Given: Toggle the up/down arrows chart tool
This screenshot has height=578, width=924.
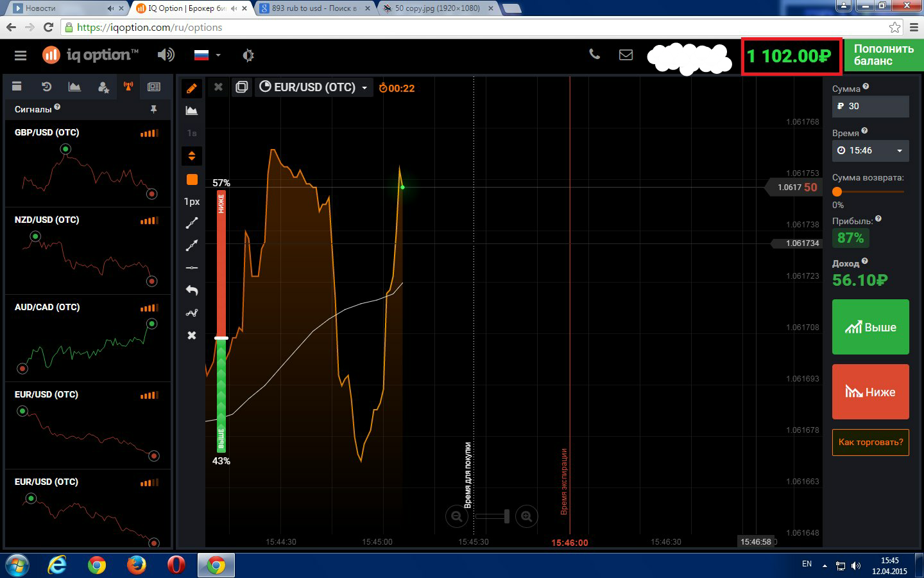Looking at the screenshot, I should (192, 156).
